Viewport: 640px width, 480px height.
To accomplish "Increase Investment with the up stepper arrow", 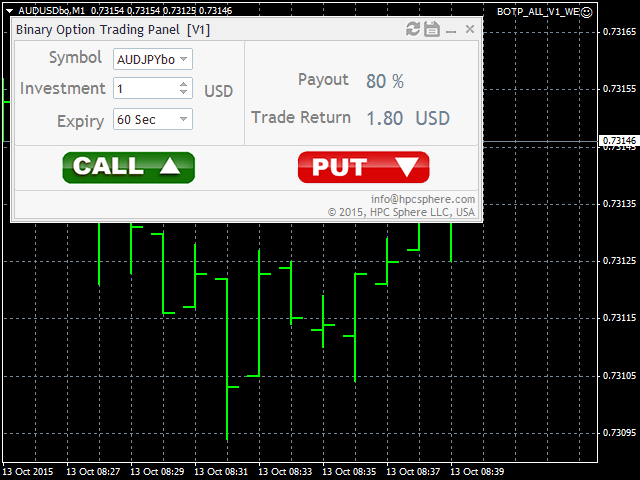I will click(184, 84).
